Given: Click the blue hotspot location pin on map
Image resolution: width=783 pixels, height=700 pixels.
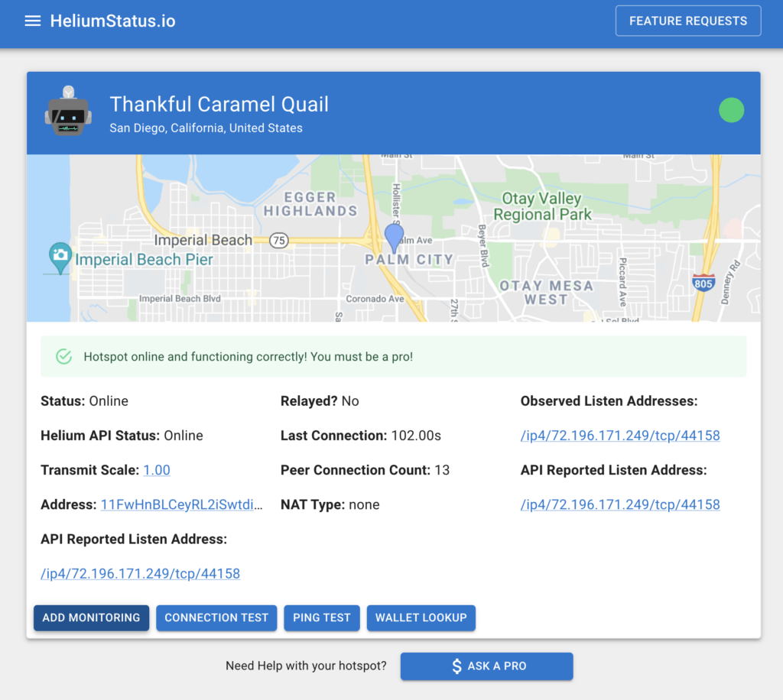Looking at the screenshot, I should pyautogui.click(x=394, y=238).
